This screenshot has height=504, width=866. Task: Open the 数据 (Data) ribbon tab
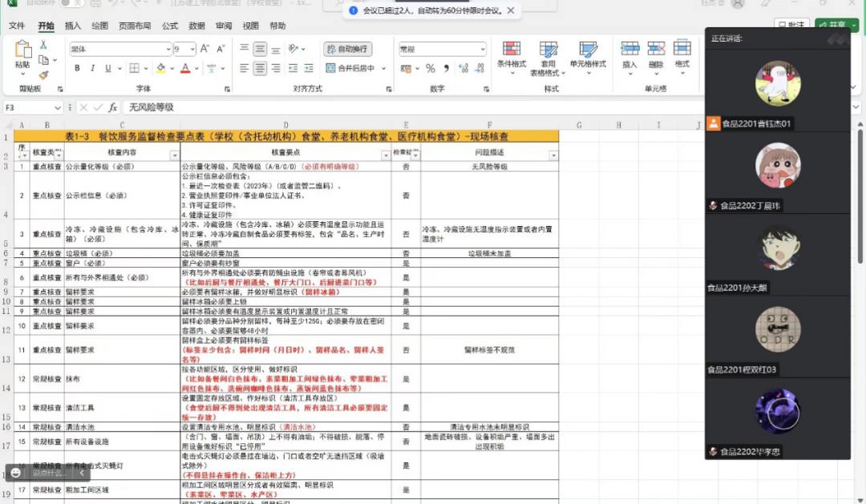pyautogui.click(x=196, y=26)
